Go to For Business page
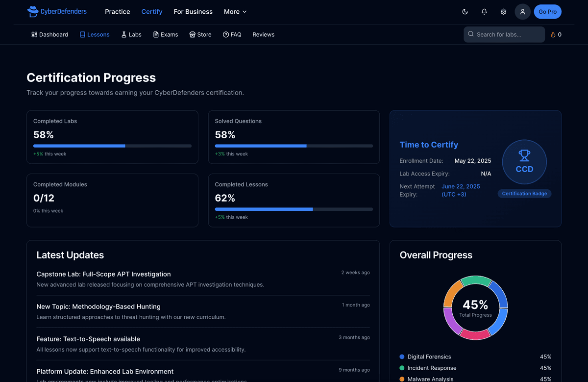This screenshot has height=382, width=588. coord(193,12)
